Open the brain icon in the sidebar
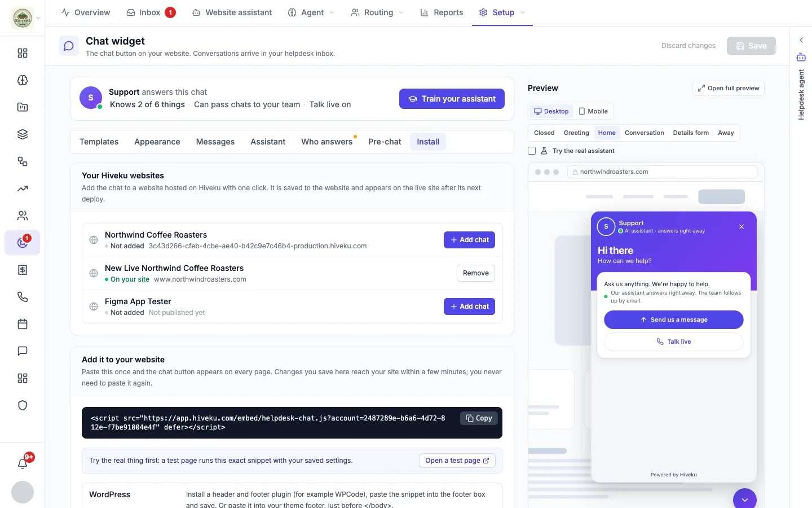 23,80
